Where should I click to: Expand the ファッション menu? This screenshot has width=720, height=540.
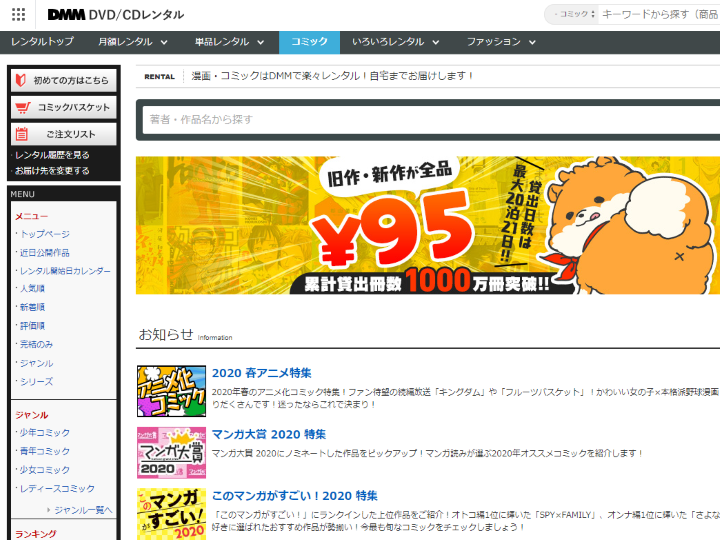tap(501, 42)
